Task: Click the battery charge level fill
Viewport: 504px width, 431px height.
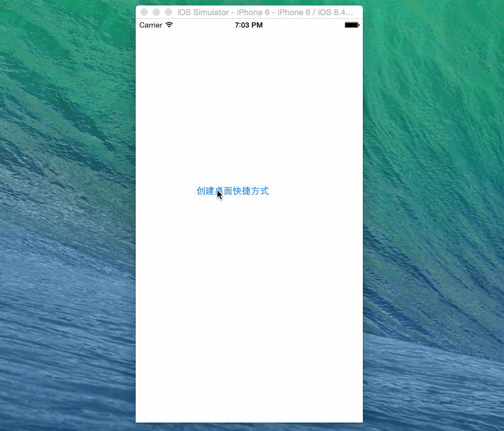Action: pyautogui.click(x=350, y=25)
